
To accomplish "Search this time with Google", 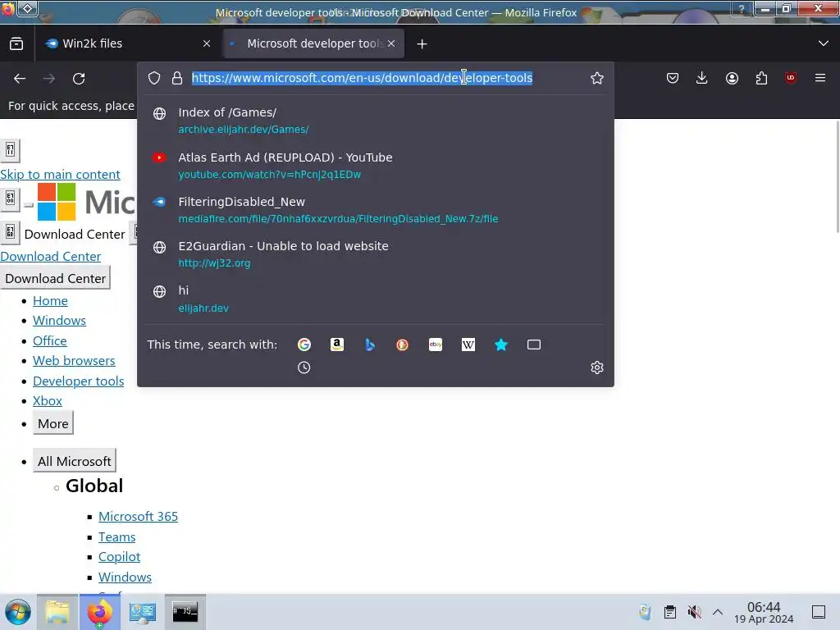I will pos(304,345).
